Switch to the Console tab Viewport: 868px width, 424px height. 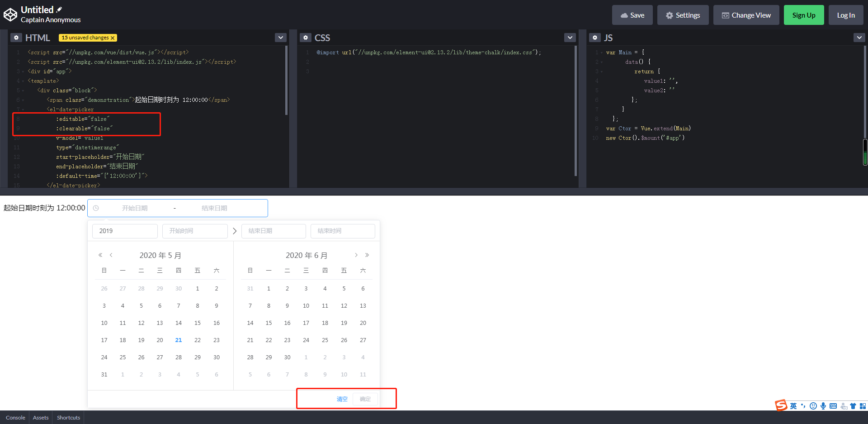point(15,417)
